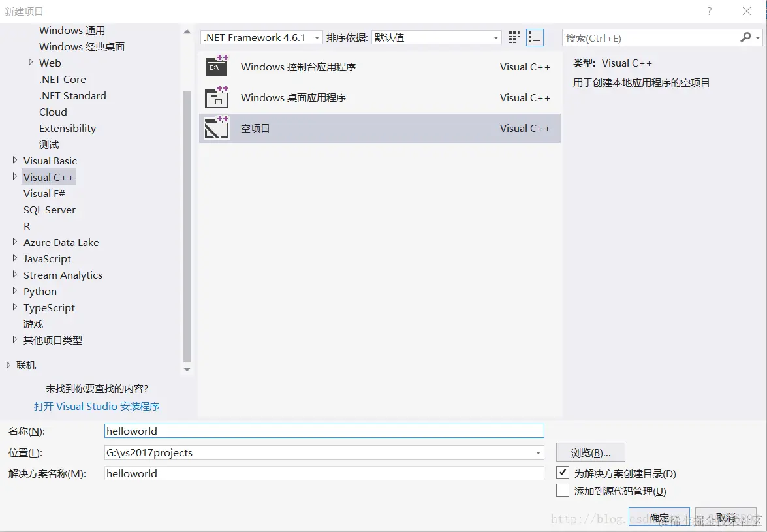Select SQL Server category

tap(50, 210)
